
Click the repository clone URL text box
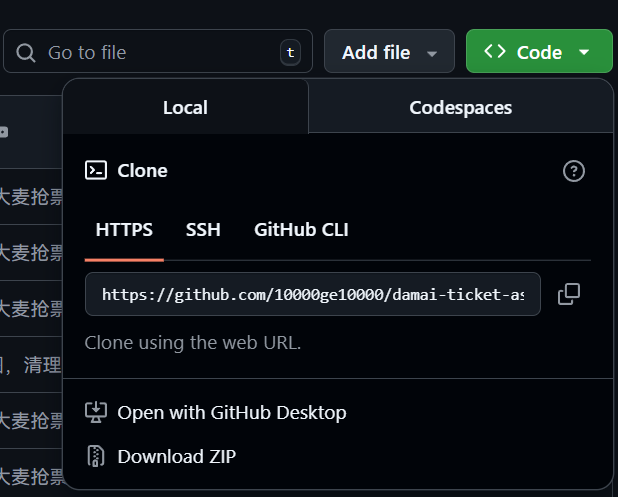pos(312,295)
